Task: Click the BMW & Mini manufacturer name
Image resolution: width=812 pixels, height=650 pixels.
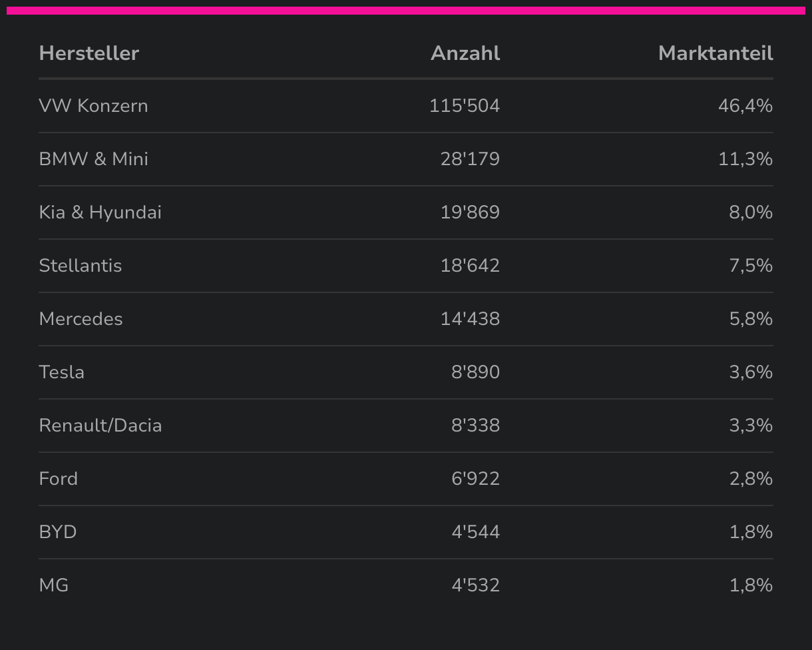Action: pos(93,159)
